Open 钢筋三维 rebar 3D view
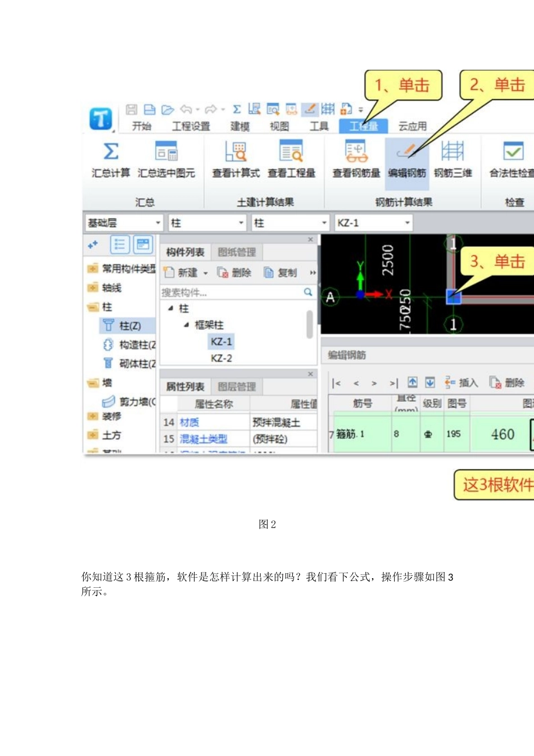 [452, 160]
